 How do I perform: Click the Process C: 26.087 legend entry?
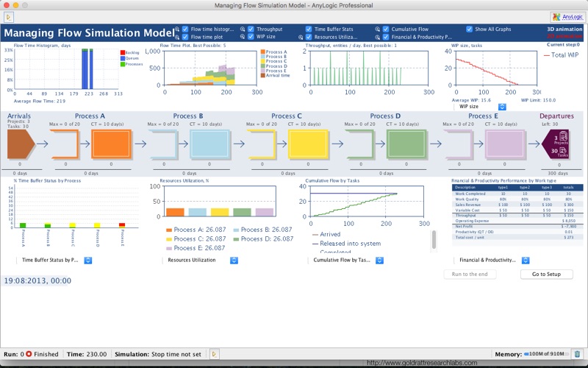tap(196, 238)
